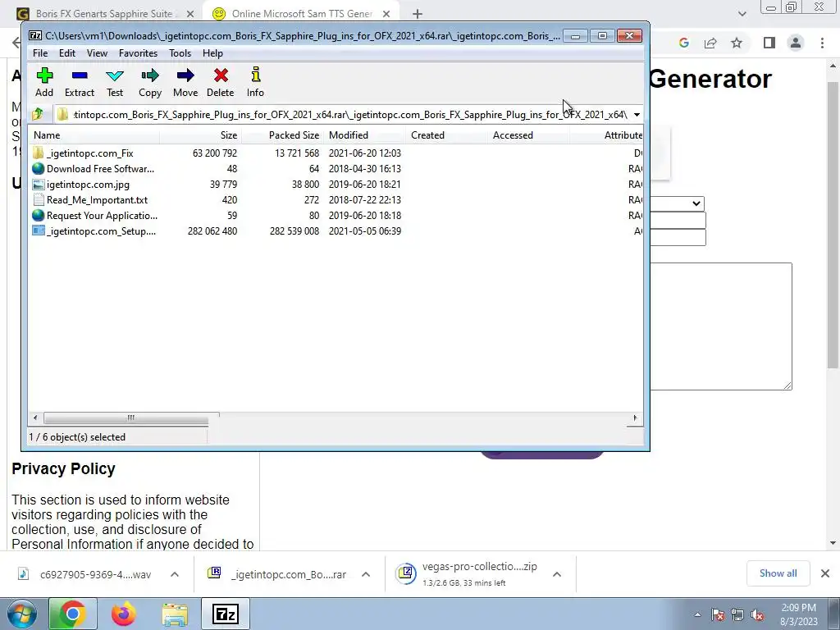
Task: Close the Chrome downloads bar
Action: pyautogui.click(x=825, y=573)
